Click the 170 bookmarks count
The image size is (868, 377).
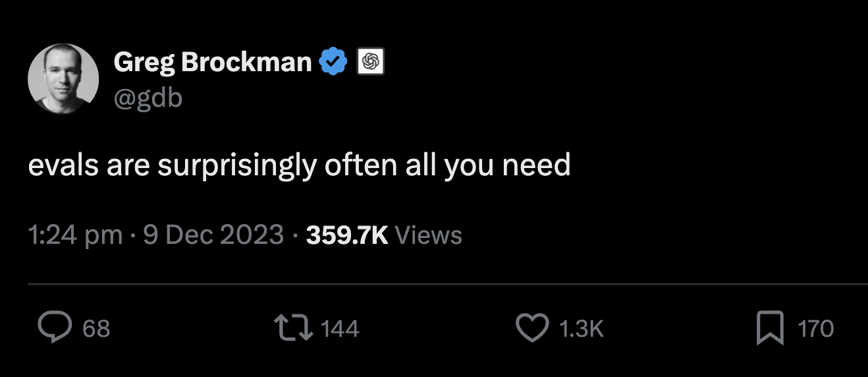click(x=815, y=329)
